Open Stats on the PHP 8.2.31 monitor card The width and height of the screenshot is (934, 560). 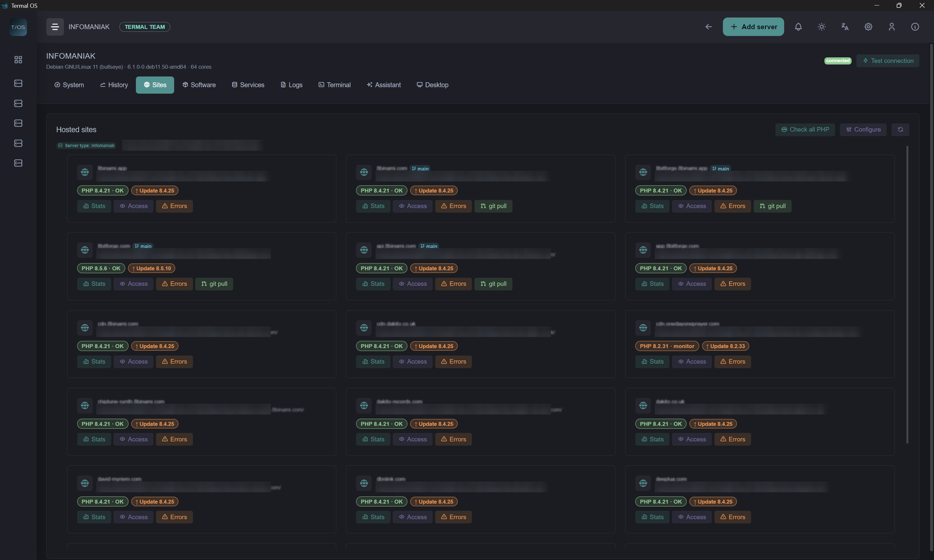pos(652,362)
